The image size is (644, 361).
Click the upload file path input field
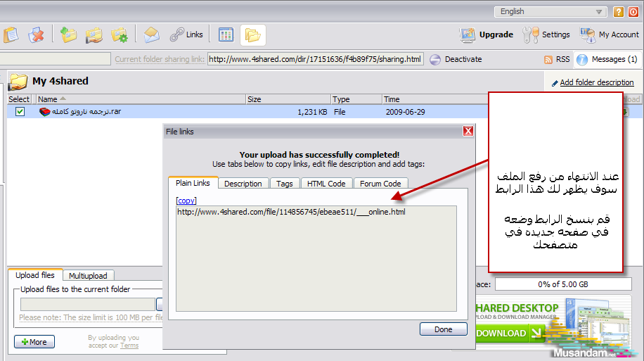[87, 304]
